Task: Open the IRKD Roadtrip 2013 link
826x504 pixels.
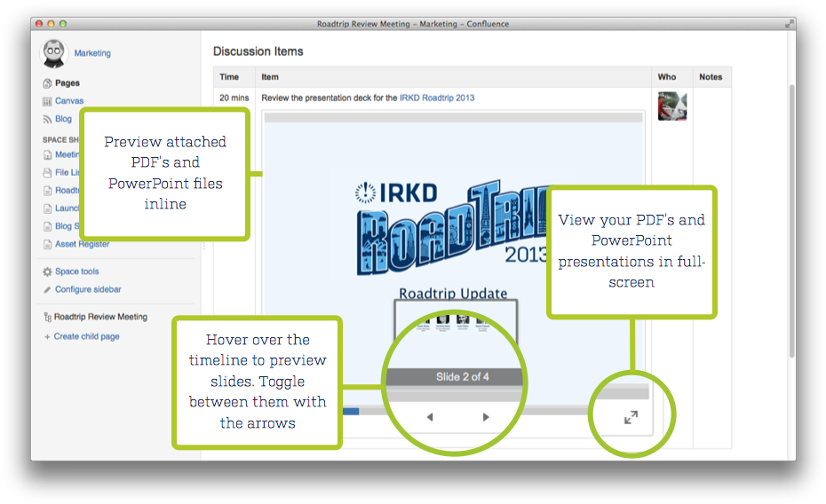Action: point(437,98)
